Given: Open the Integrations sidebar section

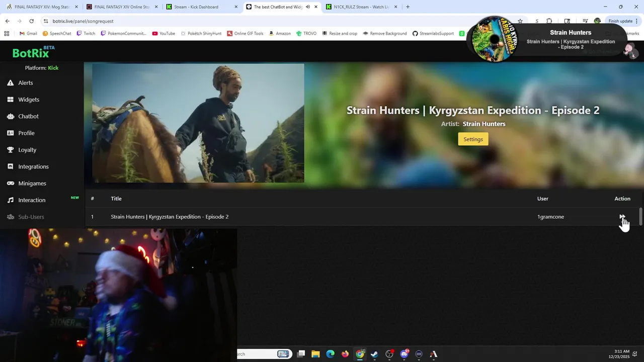Looking at the screenshot, I should click(28, 166).
